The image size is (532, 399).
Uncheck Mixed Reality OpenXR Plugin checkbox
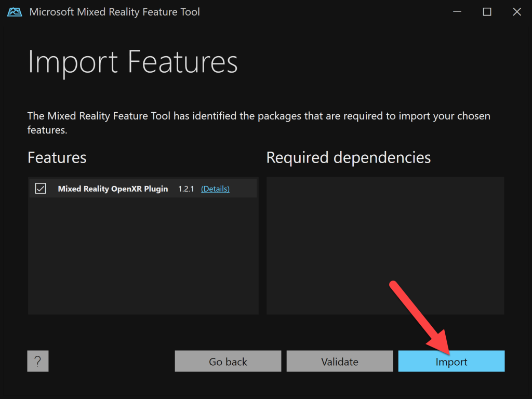(41, 188)
